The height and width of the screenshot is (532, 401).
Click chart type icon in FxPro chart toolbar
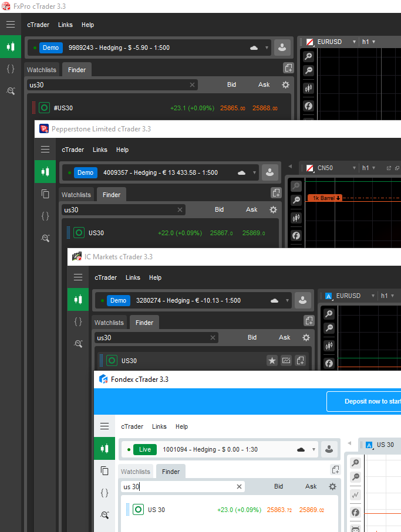click(308, 89)
